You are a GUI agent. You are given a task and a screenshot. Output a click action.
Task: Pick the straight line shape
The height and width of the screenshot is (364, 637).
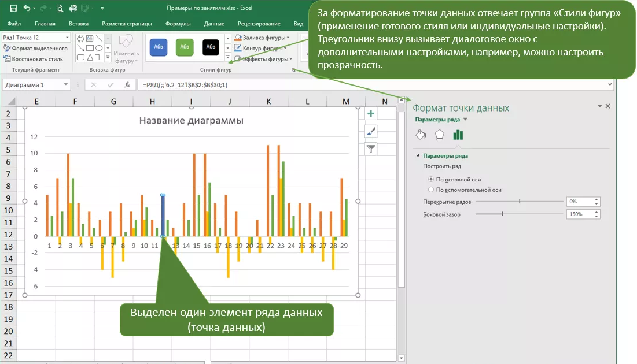[x=99, y=39]
